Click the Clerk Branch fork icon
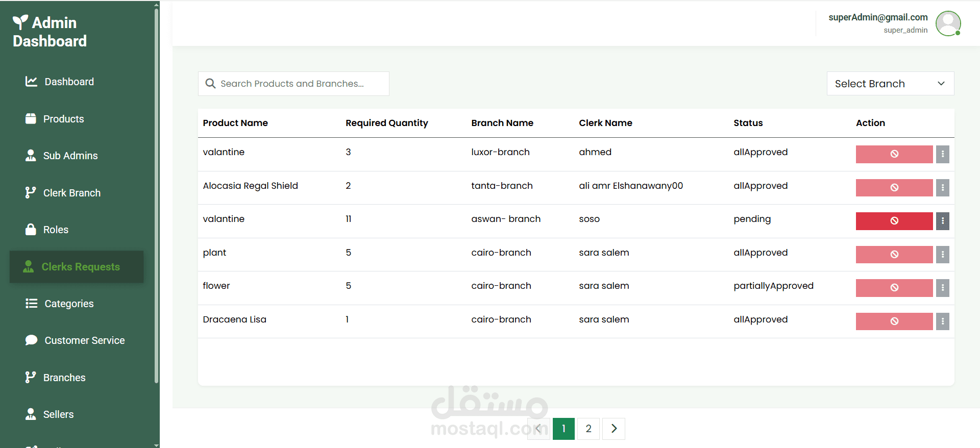Viewport: 980px width, 448px height. (x=31, y=193)
